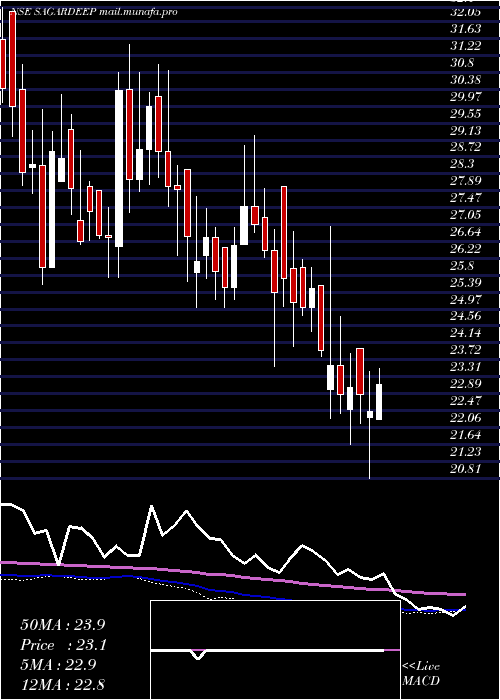Click the 21.23 price axis label
This screenshot has width=500, height=700.
(466, 452)
